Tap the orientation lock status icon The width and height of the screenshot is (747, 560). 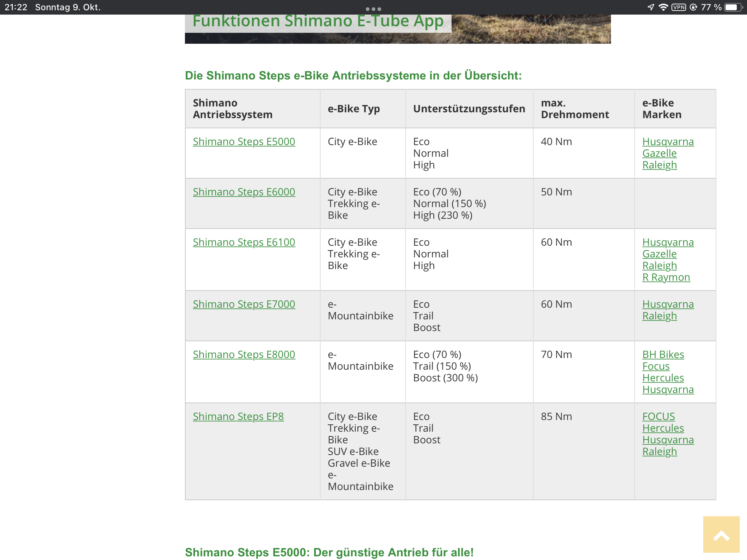click(693, 7)
